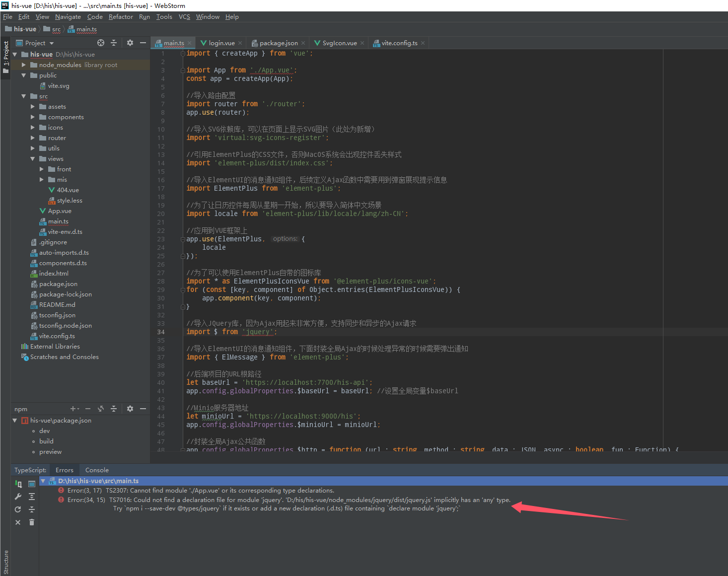Select the dev npm script
Viewport: 728px width, 576px height.
(45, 431)
